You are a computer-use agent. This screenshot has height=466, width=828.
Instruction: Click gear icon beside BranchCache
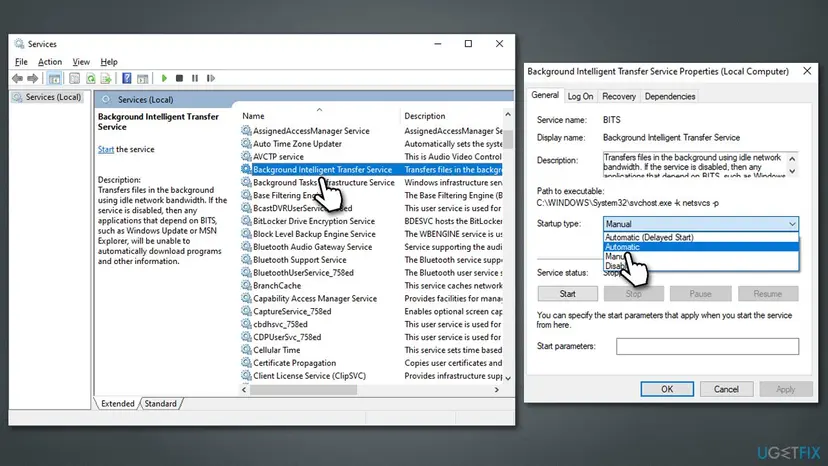[246, 285]
